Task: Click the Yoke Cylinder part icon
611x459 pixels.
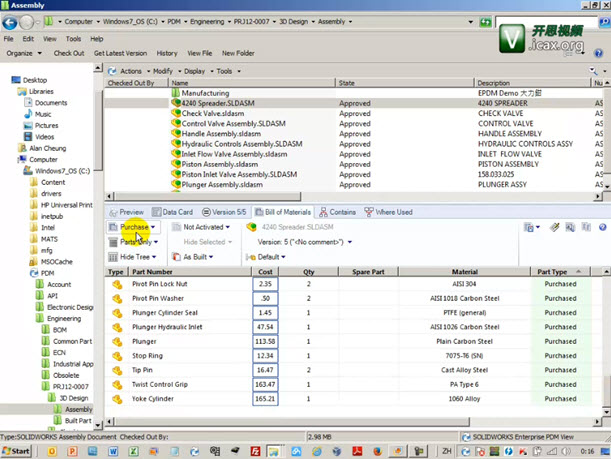Action: tap(115, 398)
